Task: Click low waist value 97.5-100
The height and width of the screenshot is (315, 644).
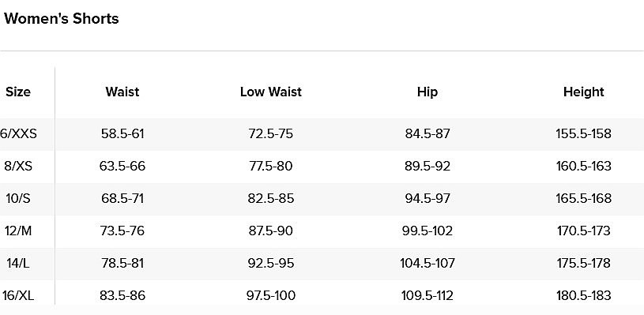Action: point(271,295)
